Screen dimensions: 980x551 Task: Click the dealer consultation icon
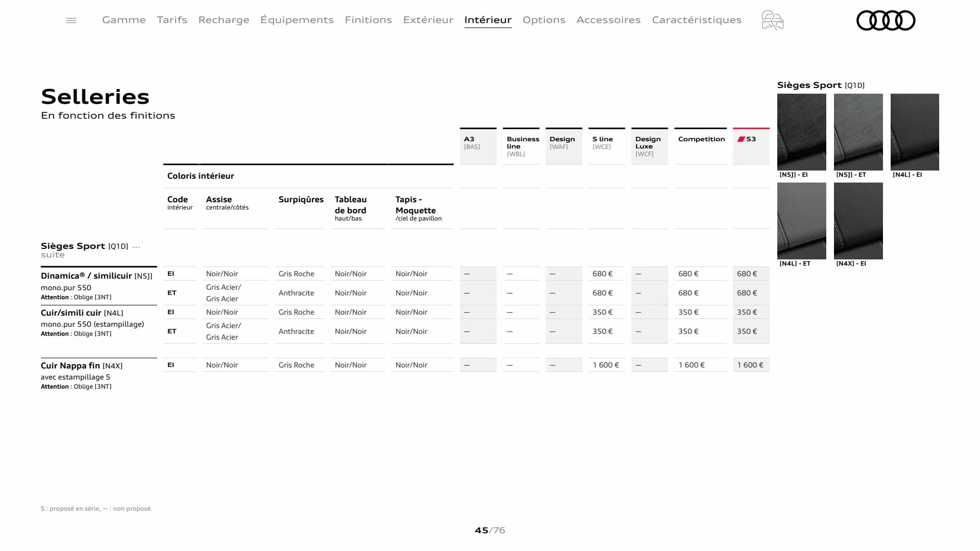pyautogui.click(x=772, y=20)
